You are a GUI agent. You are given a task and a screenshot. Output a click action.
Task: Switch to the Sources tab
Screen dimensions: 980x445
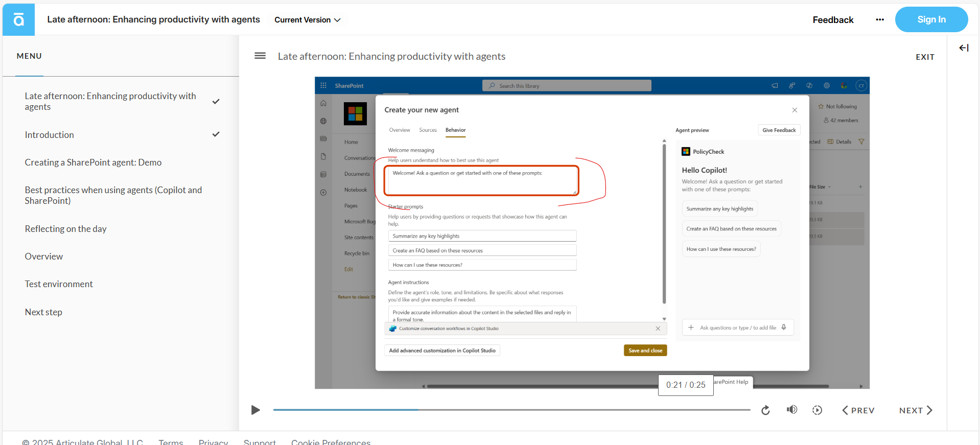click(428, 130)
